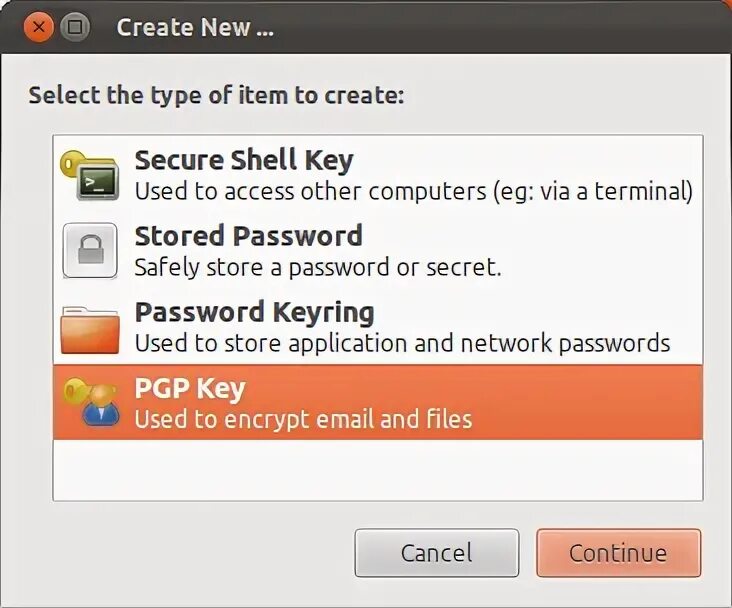
Task: Choose the Stored Password title
Action: coord(248,237)
